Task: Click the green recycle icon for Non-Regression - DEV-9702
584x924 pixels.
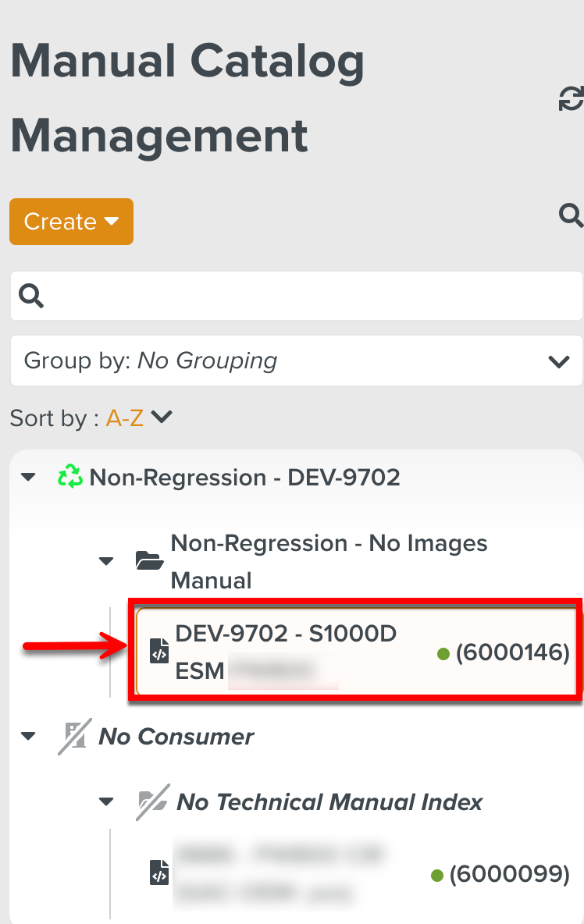Action: 70,477
